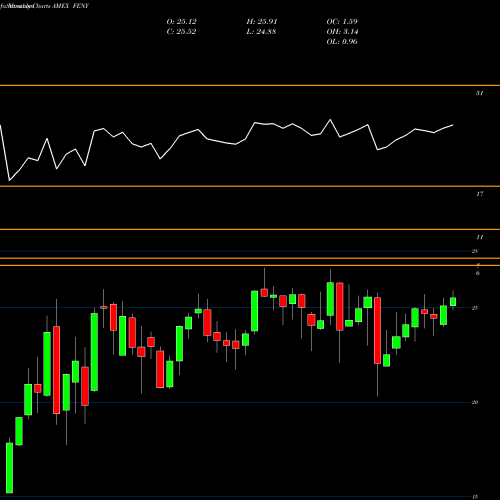Screen dimensions: 500x500
Task: Click the open price O: 25.12 readout
Action: (181, 22)
